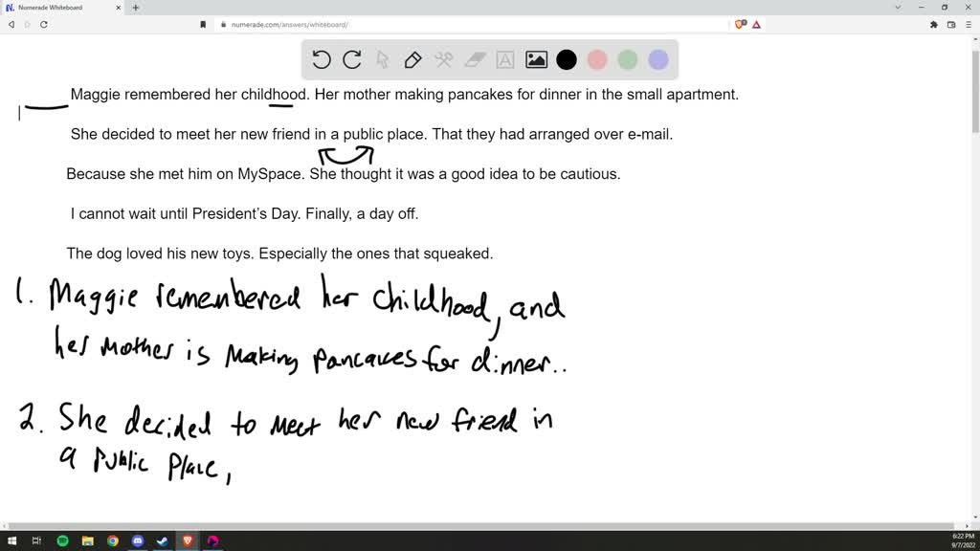The height and width of the screenshot is (551, 980).
Task: Click text "Especially the ones that squeaked."
Action: click(375, 253)
